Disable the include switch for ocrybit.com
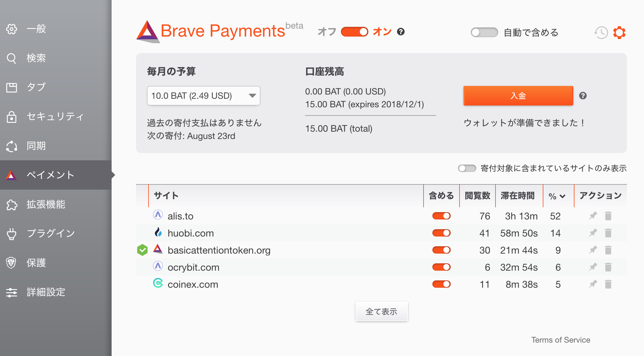644x356 pixels. (x=441, y=267)
